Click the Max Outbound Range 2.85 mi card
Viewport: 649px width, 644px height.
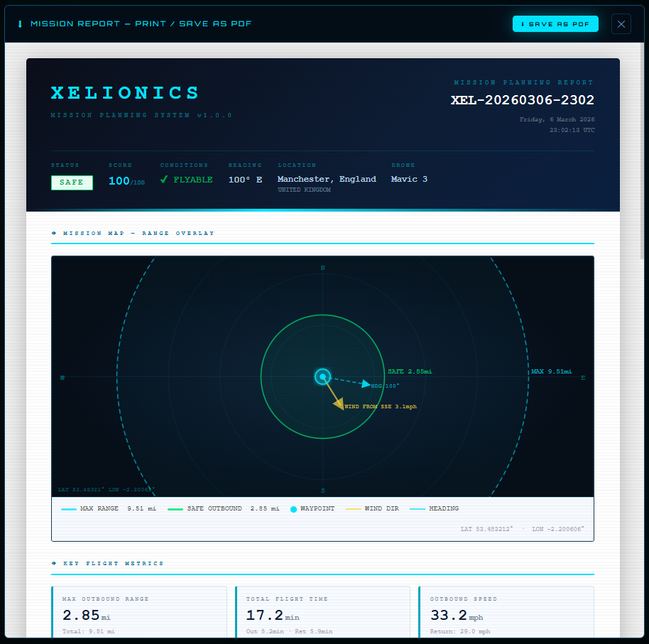pyautogui.click(x=139, y=612)
